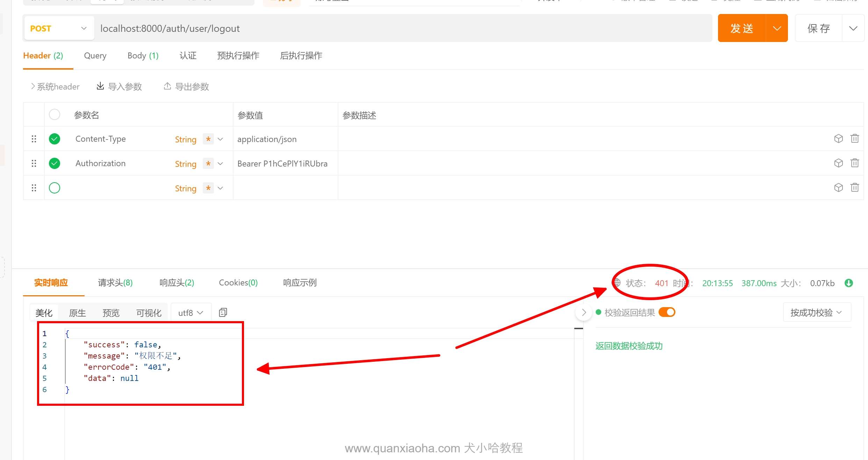Open the POST method dropdown
868x460 pixels.
tap(59, 28)
